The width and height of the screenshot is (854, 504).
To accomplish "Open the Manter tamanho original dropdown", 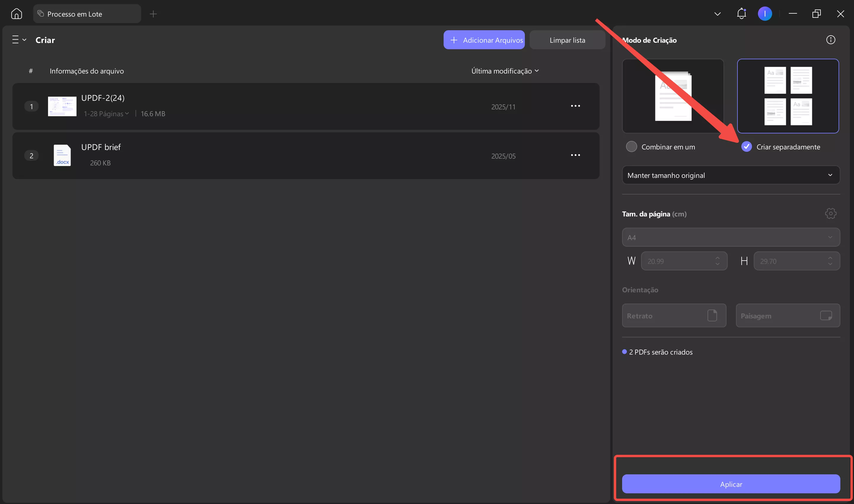I will 730,175.
